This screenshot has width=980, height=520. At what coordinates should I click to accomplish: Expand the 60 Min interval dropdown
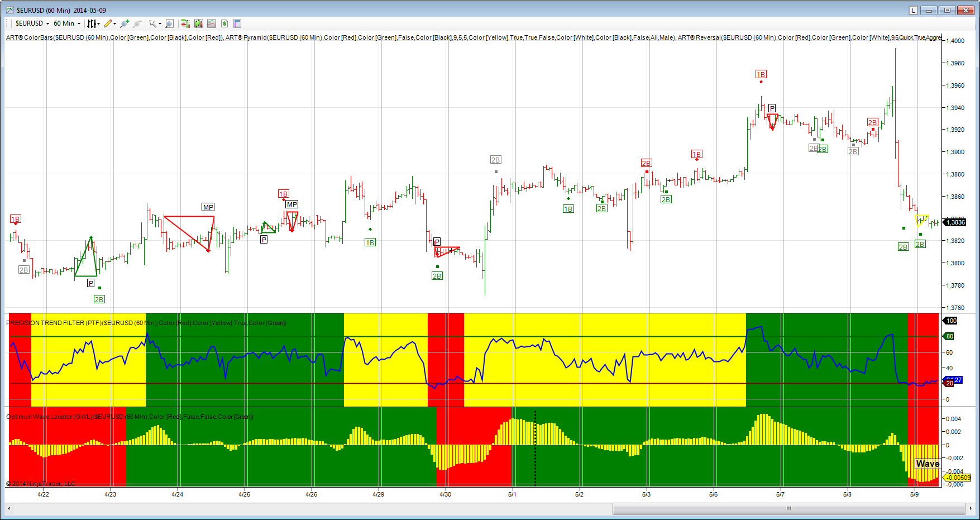tap(67, 23)
